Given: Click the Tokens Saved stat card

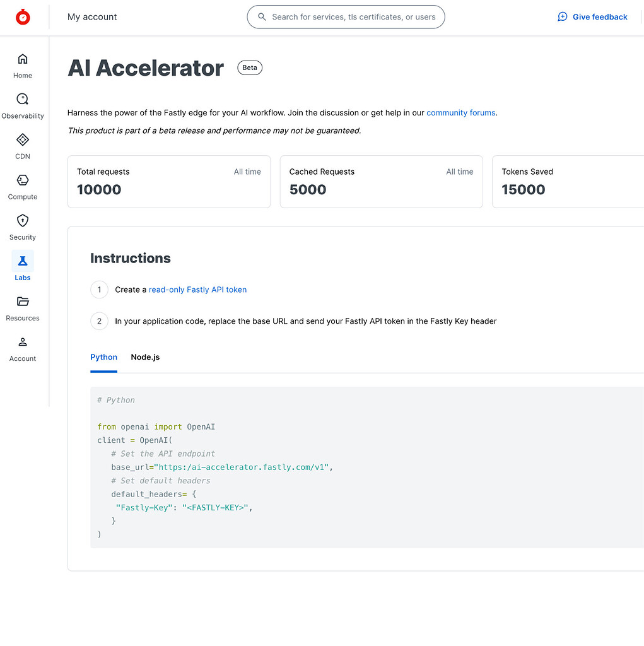Looking at the screenshot, I should [565, 182].
